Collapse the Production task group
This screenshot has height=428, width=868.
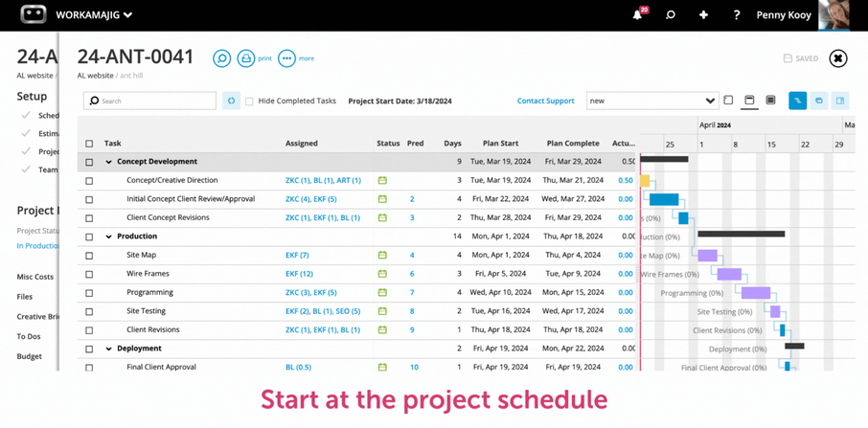click(x=108, y=237)
